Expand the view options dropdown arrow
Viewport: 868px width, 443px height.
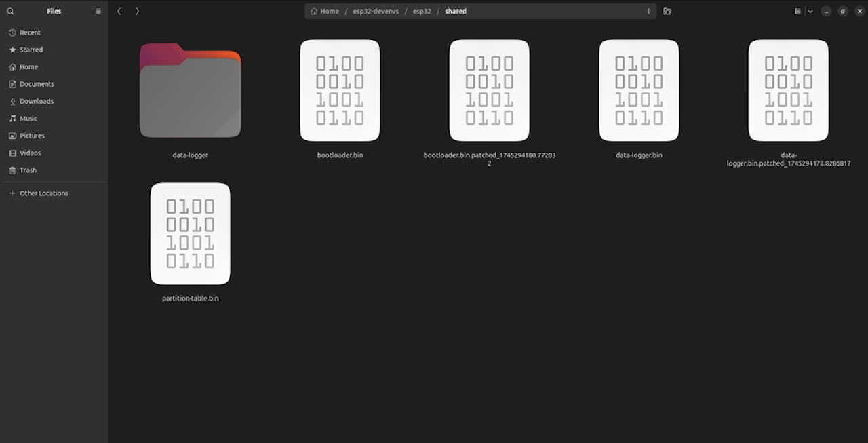click(810, 11)
